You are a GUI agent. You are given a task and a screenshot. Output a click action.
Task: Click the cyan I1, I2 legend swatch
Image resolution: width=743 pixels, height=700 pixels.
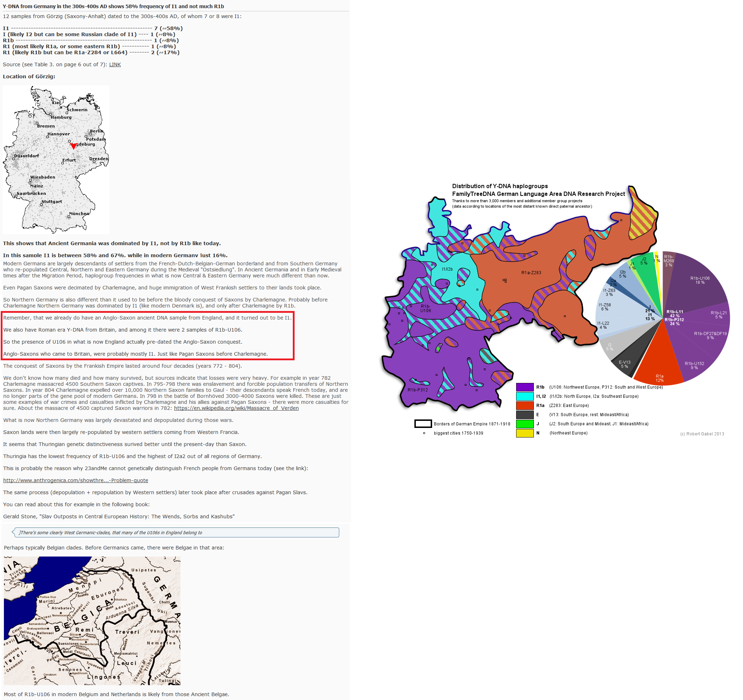(x=525, y=396)
